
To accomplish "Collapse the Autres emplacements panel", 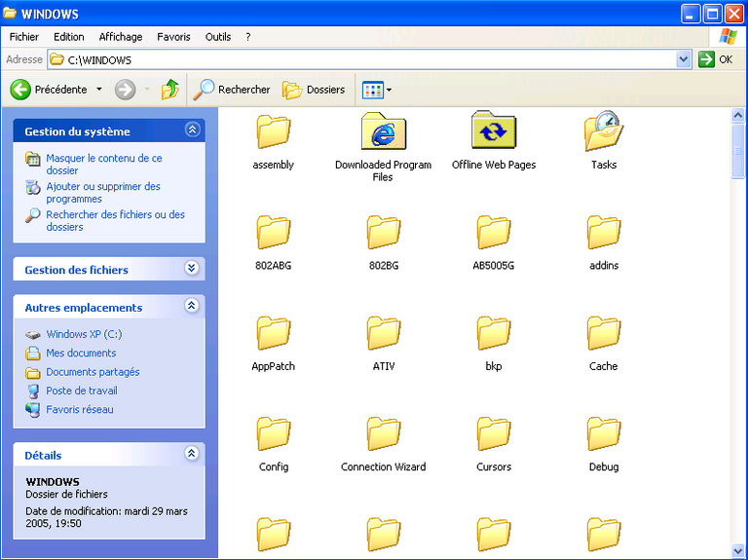I will coord(191,305).
